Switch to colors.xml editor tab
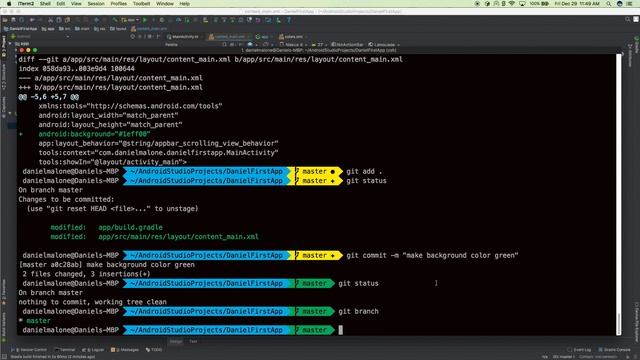 point(291,37)
